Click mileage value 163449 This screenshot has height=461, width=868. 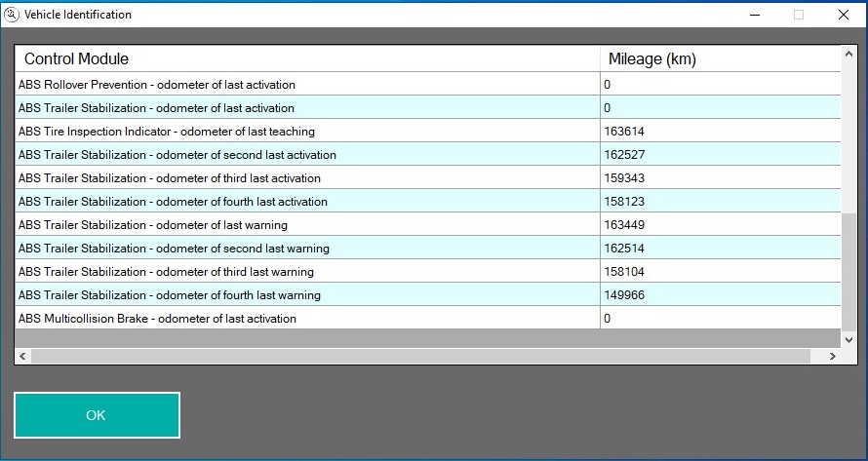pyautogui.click(x=624, y=225)
